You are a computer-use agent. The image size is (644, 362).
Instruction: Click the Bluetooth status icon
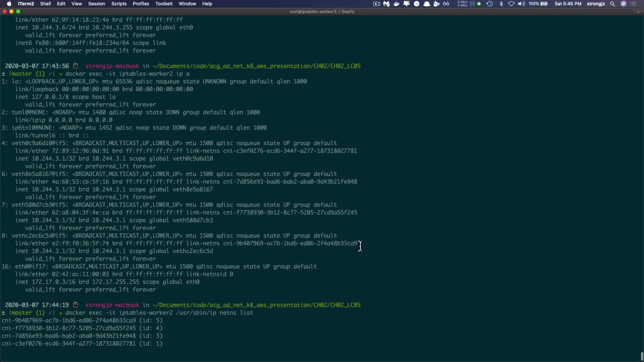tap(501, 4)
